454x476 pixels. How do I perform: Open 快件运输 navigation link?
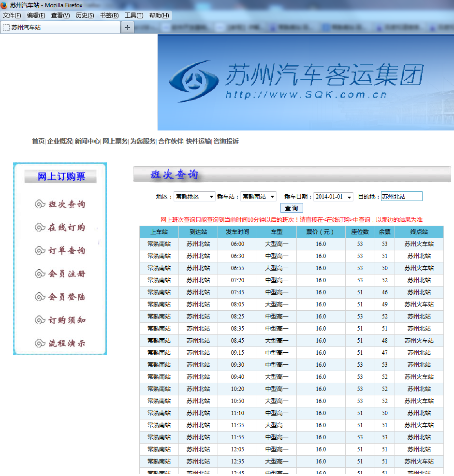199,141
